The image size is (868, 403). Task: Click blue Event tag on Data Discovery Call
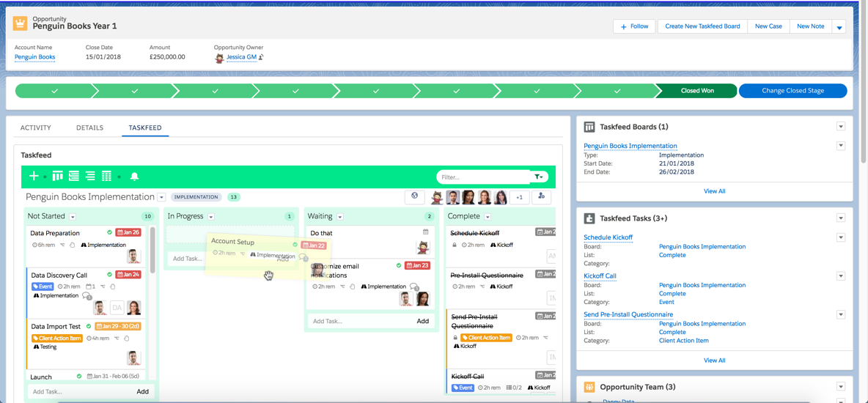(x=42, y=286)
